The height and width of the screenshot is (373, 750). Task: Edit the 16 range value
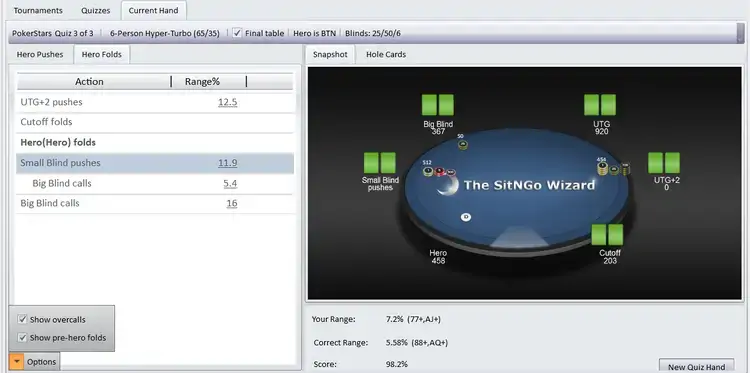tap(232, 204)
